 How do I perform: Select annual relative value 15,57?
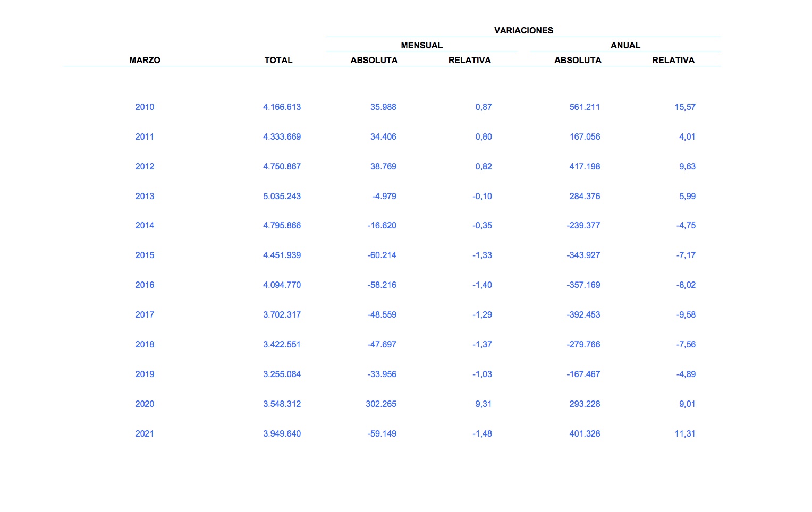pos(685,107)
